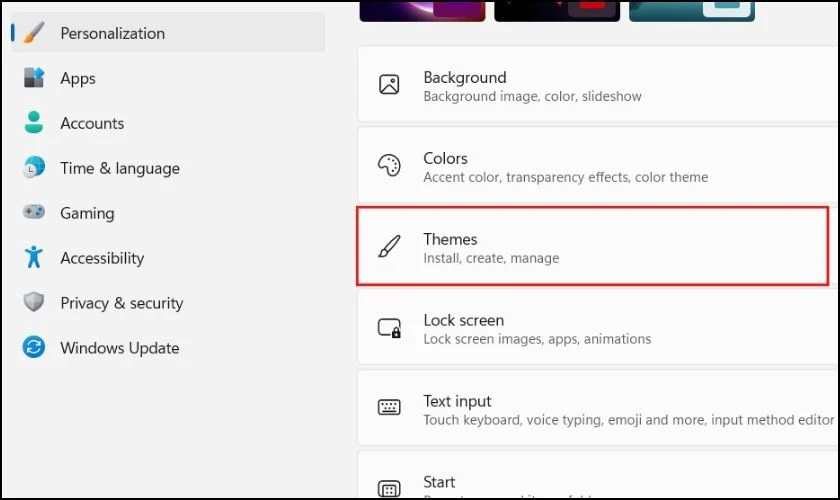Open Colors settings

pos(598,165)
